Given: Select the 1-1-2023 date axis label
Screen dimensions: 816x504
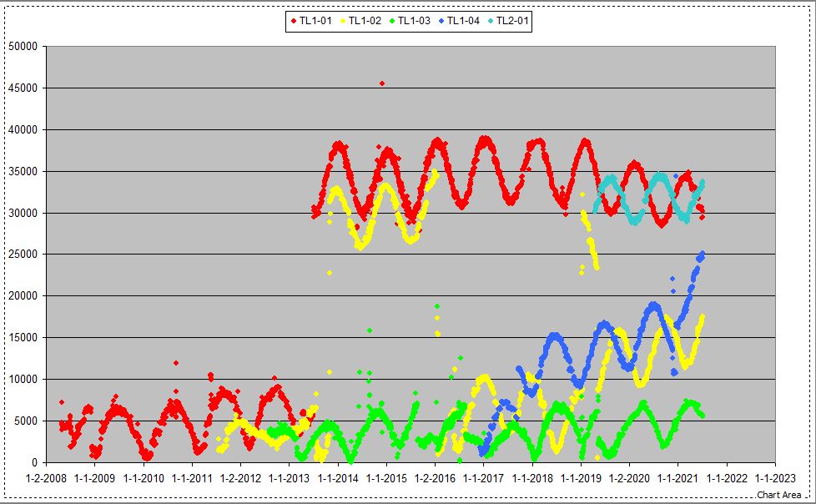Looking at the screenshot, I should click(775, 479).
